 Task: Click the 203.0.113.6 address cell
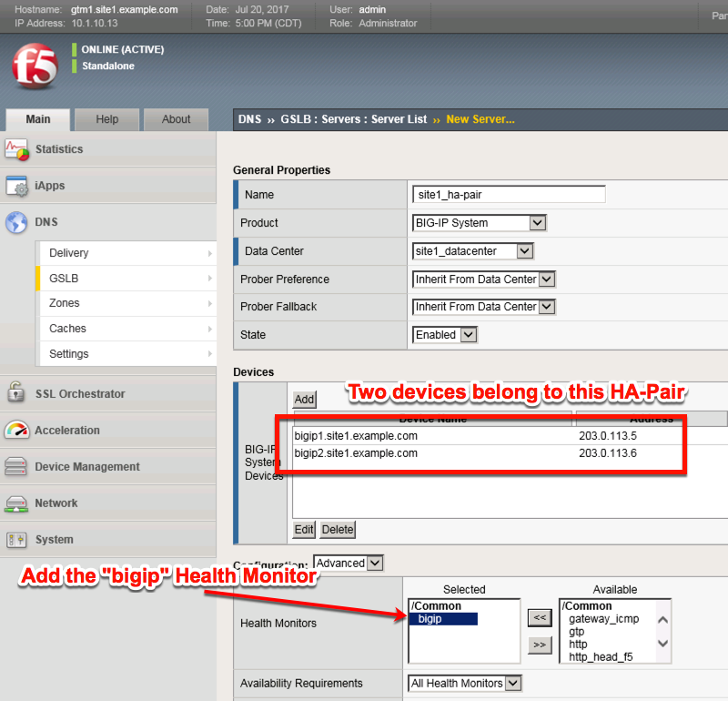[x=608, y=453]
